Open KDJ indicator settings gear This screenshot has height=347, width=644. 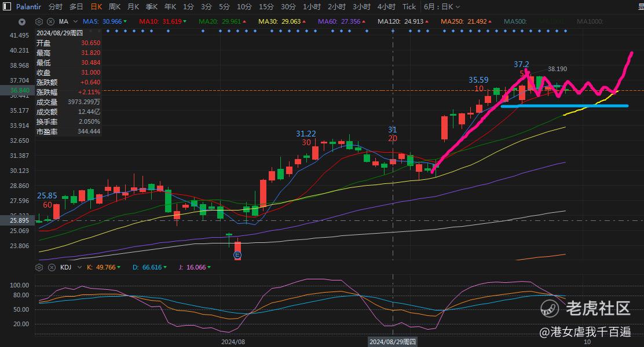[39, 267]
